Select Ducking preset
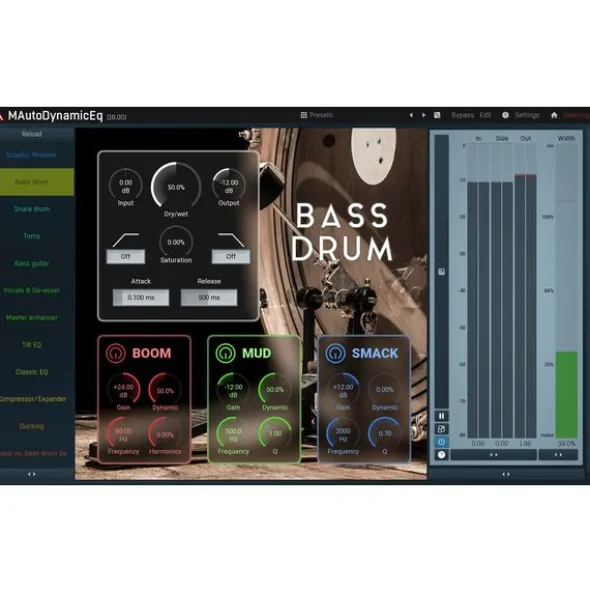 click(x=32, y=426)
